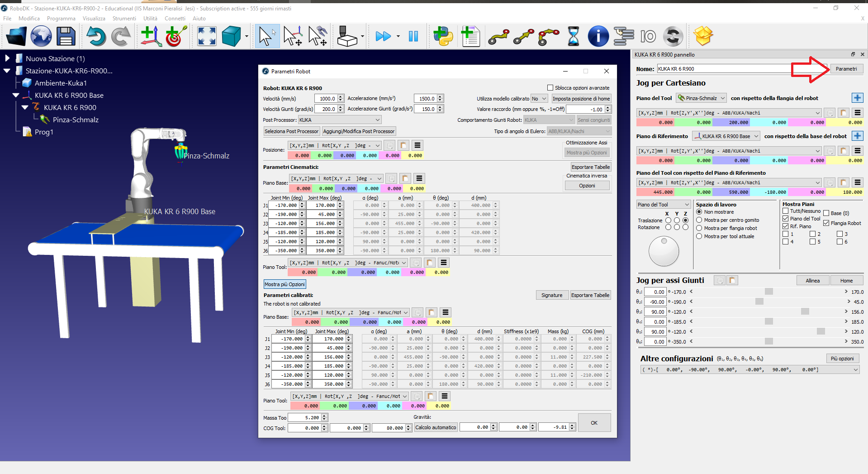Screen dimensions: 868x474
Task: Open the Strumenti menu
Action: click(x=124, y=19)
